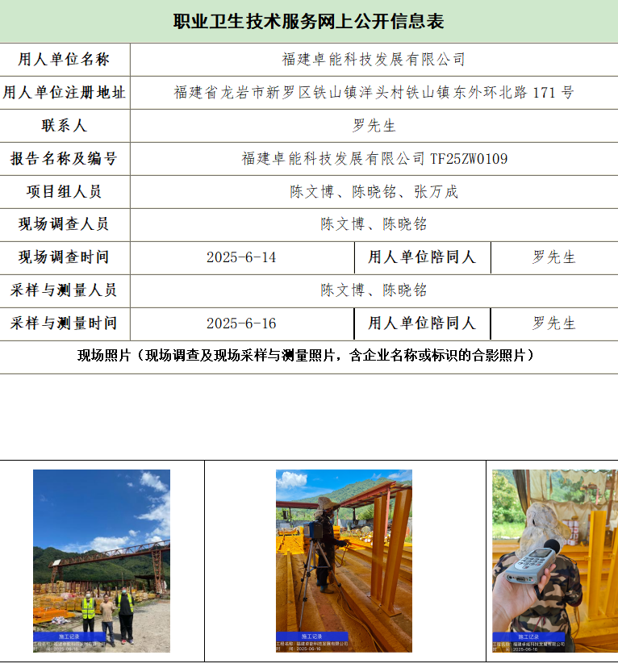Open the photo of handheld noise meter
The image size is (618, 672).
click(x=555, y=561)
